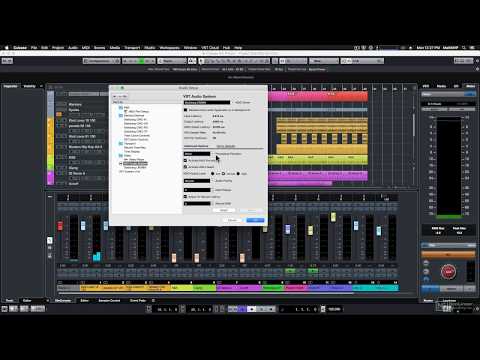Open Spotlight search in the menu bar
The width and height of the screenshot is (480, 360).
coord(464,48)
